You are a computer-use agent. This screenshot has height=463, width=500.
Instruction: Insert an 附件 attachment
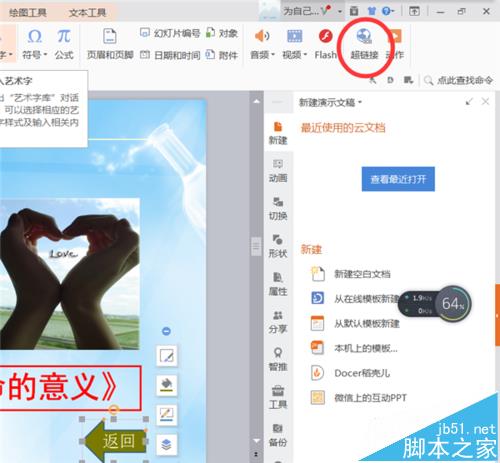tap(222, 55)
